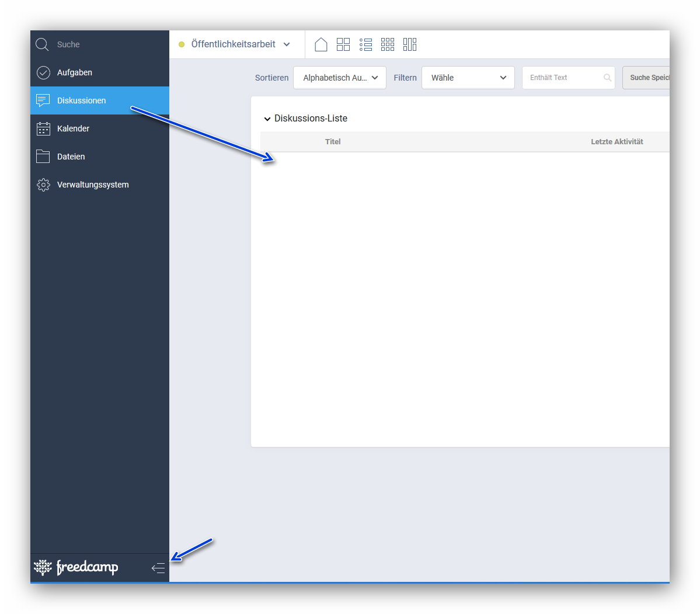
Task: Click the home icon in the top toolbar
Action: pos(321,44)
